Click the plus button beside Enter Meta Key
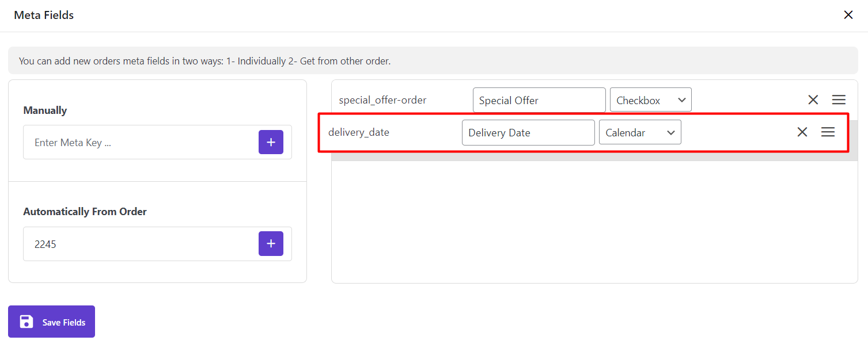The image size is (868, 348). [x=271, y=142]
